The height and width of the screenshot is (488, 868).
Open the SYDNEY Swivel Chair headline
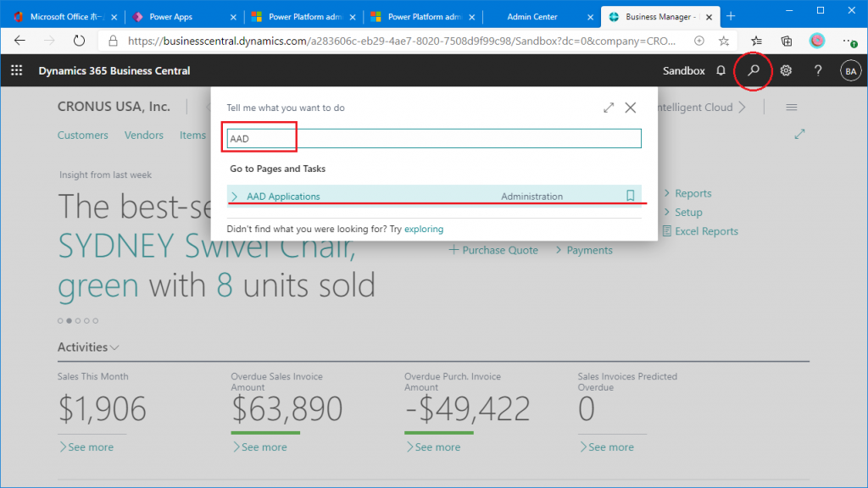pyautogui.click(x=207, y=247)
